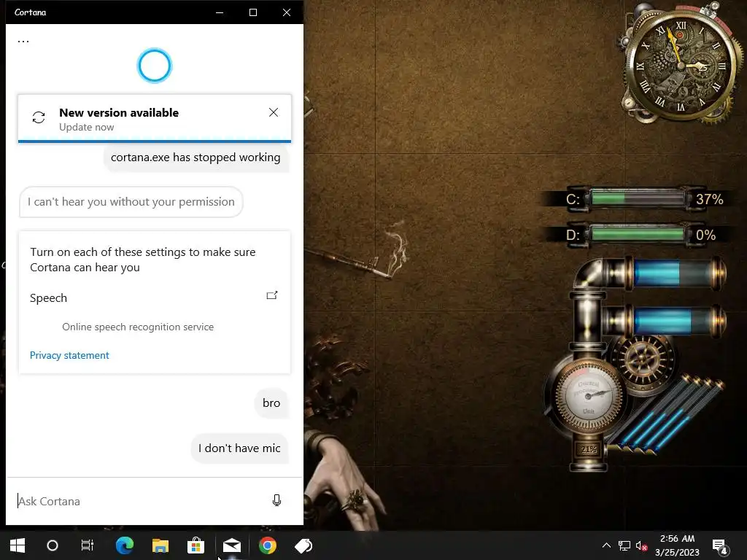Click the steampunk clock desktop widget
Image resolution: width=747 pixels, height=560 pixels.
tap(681, 66)
